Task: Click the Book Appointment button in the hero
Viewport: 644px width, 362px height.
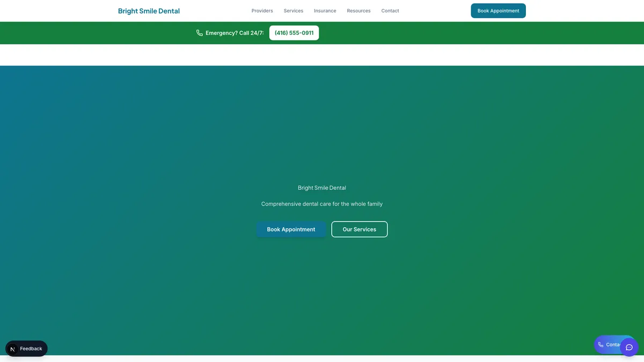Action: coord(291,230)
